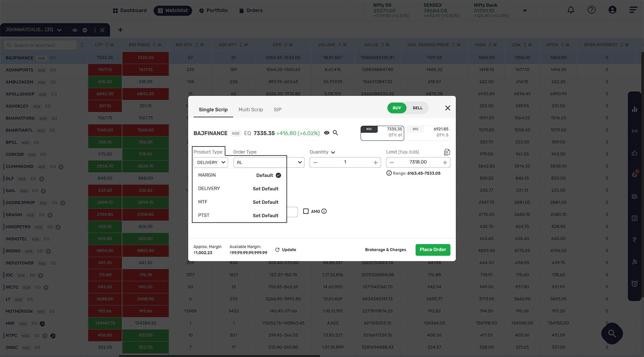Open the Product Type DELIVERY dropdown
Screen dimensions: 644x357
(211, 162)
